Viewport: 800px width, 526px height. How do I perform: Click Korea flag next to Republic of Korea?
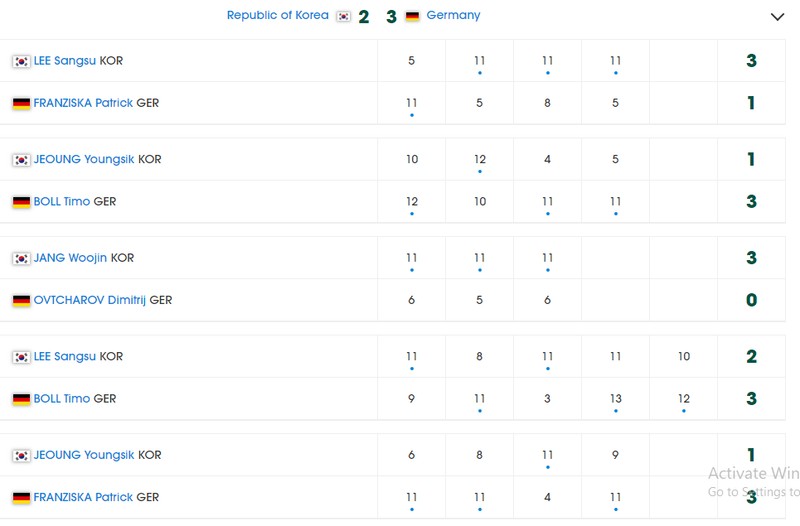point(343,16)
